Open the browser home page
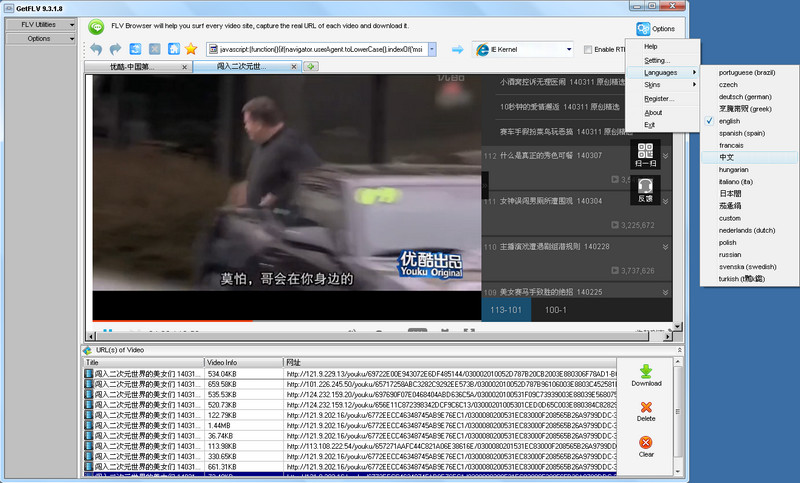 coord(174,49)
